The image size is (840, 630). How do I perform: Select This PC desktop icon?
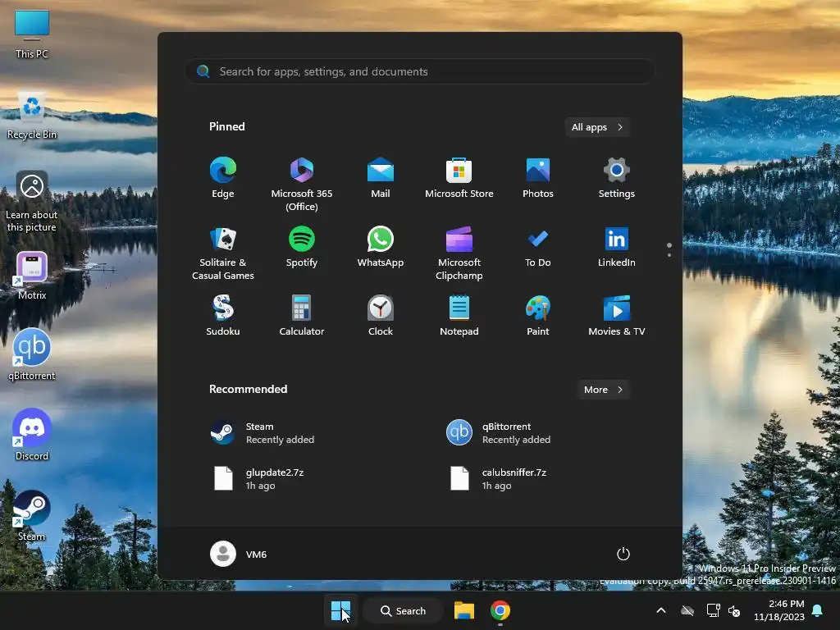pos(32,34)
